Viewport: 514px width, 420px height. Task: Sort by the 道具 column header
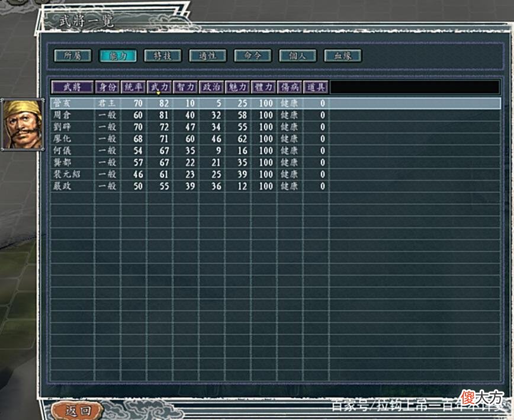[316, 87]
